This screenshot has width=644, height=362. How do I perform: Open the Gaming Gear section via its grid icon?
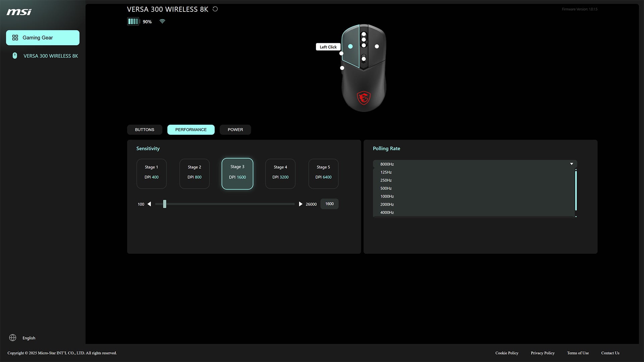click(x=15, y=38)
